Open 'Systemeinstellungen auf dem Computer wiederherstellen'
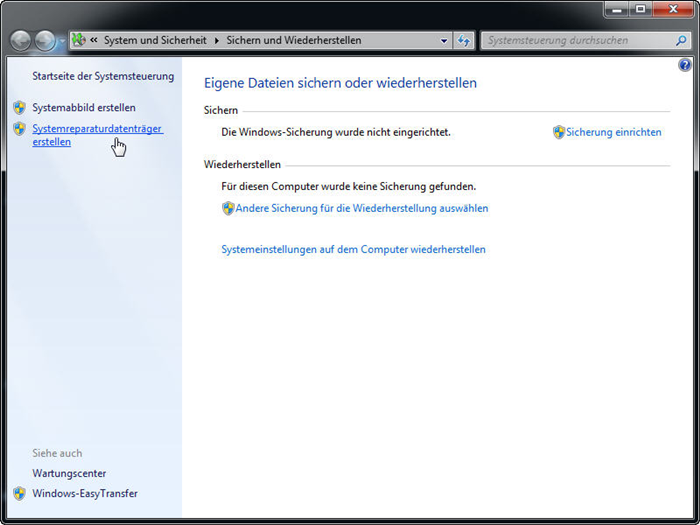This screenshot has width=700, height=525. tap(354, 249)
